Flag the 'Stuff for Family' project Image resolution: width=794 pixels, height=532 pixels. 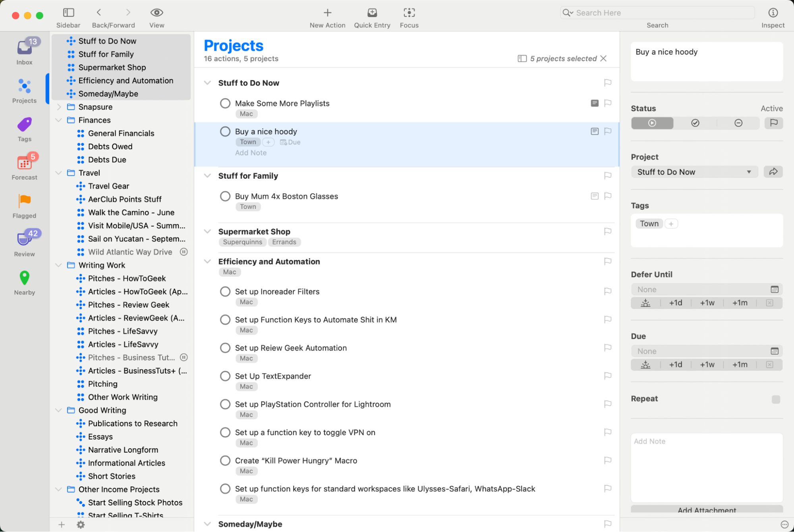click(x=607, y=175)
